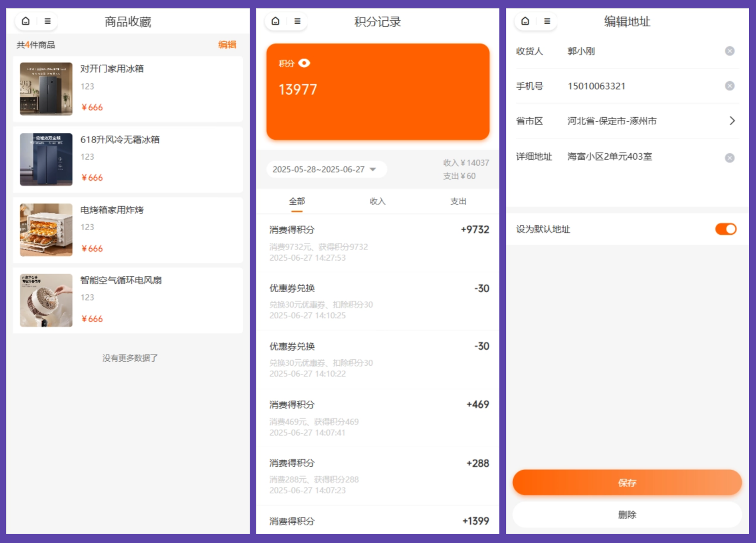Screen dimensions: 756x543
Task: Clear the 手机号 phone number field
Action: pos(729,86)
